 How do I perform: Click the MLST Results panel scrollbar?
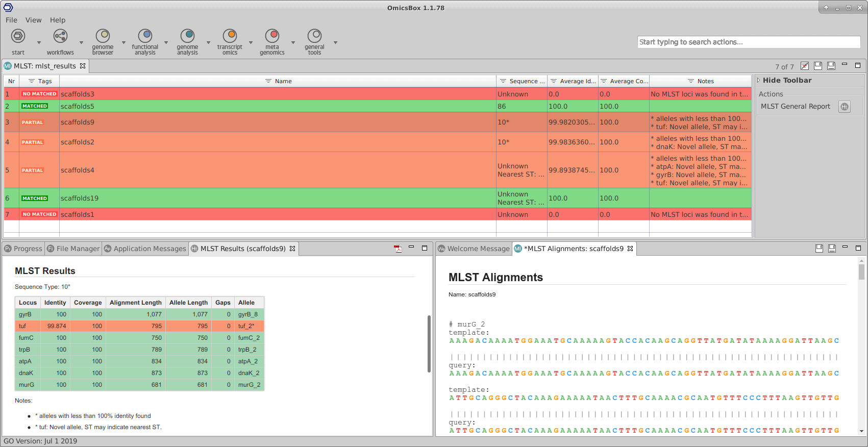(429, 344)
